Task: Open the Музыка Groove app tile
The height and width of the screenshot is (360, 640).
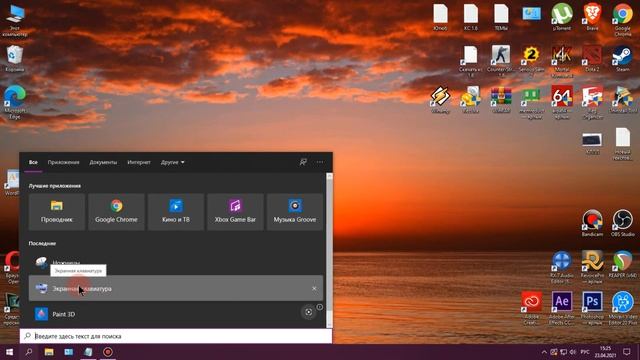Action: 295,212
